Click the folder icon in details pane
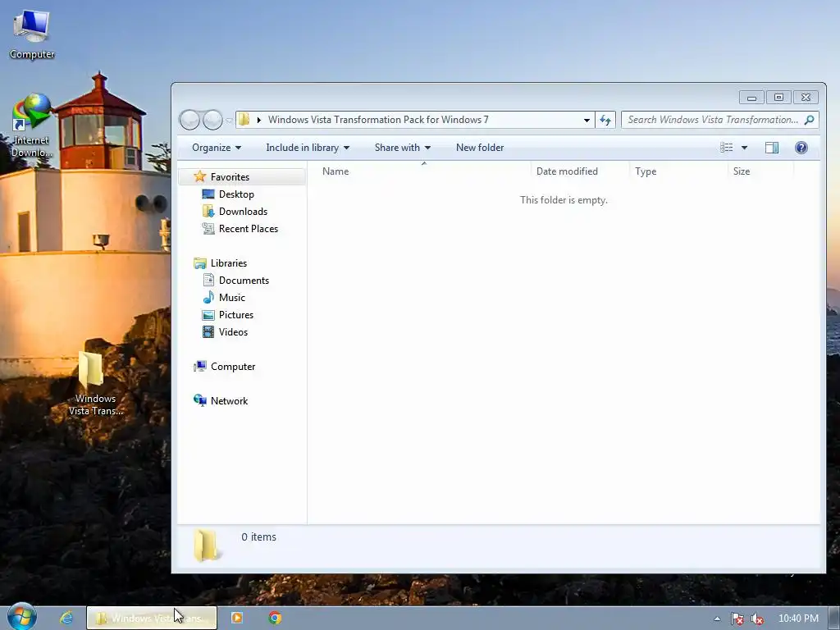This screenshot has height=630, width=840. (206, 545)
